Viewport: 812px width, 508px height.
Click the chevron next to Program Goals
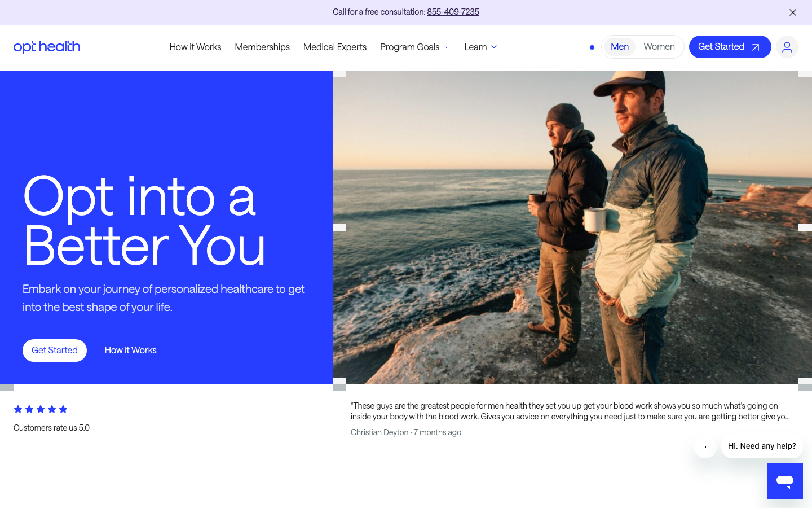pyautogui.click(x=447, y=47)
